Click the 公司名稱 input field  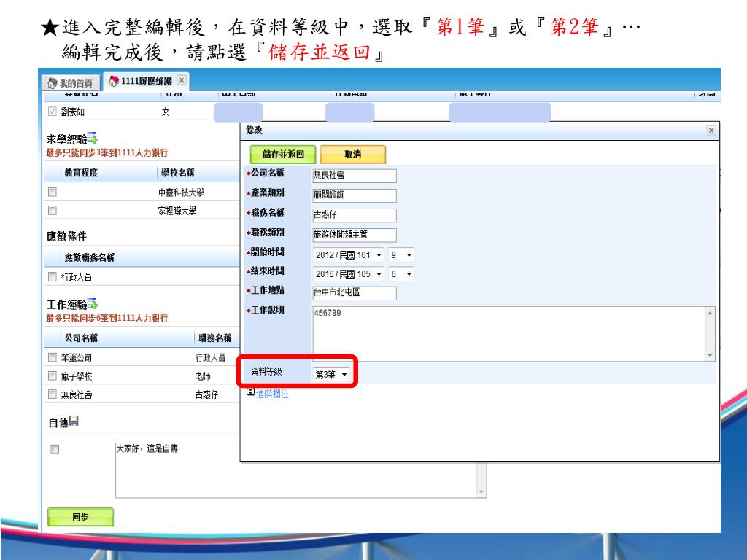354,176
